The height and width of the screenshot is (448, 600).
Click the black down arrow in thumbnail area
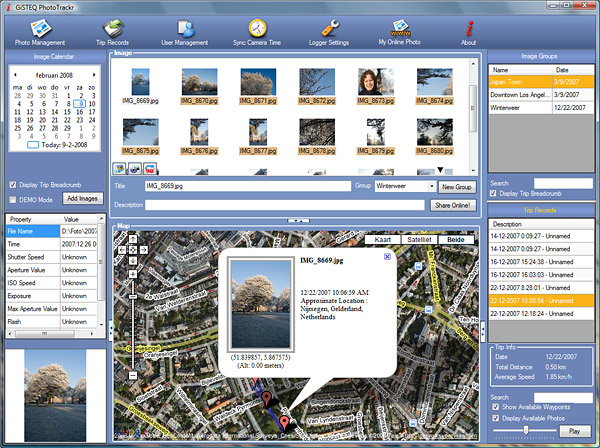click(440, 169)
